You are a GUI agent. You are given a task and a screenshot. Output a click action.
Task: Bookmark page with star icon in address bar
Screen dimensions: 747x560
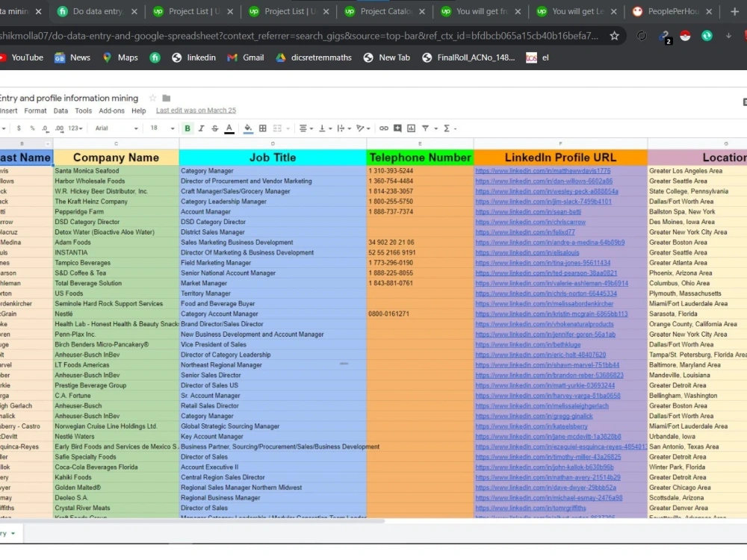pyautogui.click(x=615, y=36)
